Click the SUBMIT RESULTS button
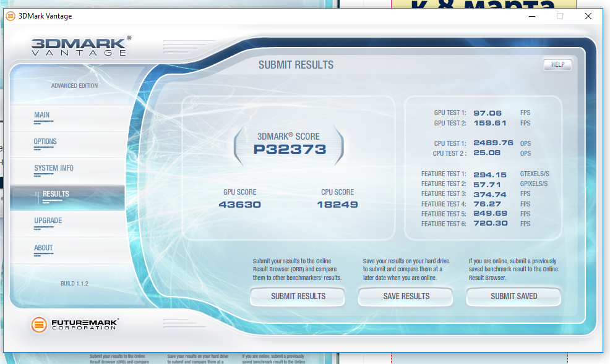The width and height of the screenshot is (610, 364). (x=298, y=297)
